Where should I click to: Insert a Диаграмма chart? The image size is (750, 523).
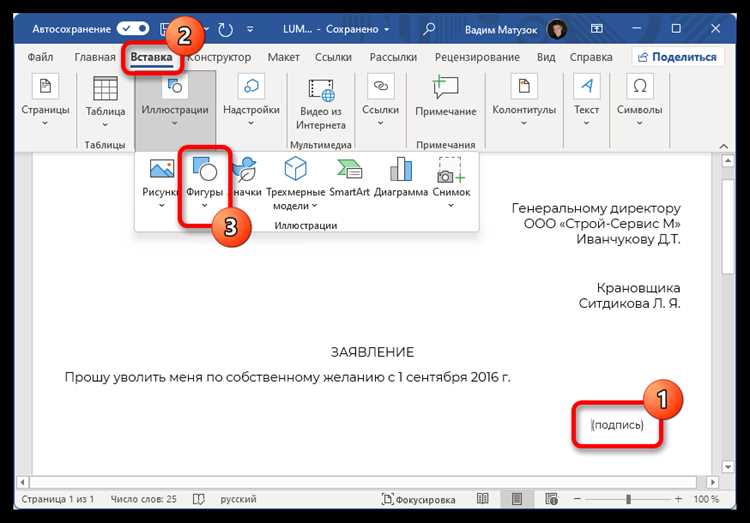[401, 178]
